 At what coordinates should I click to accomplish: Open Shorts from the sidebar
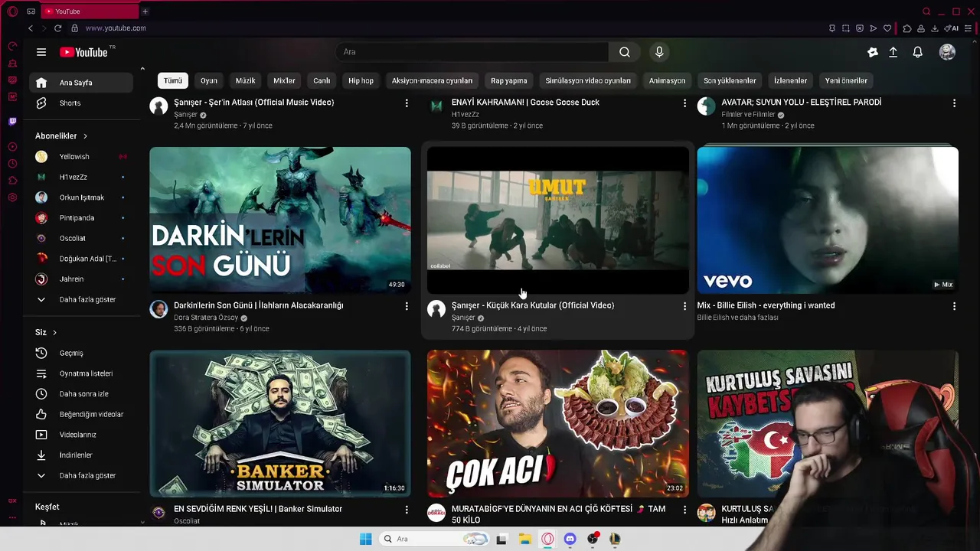[82, 103]
